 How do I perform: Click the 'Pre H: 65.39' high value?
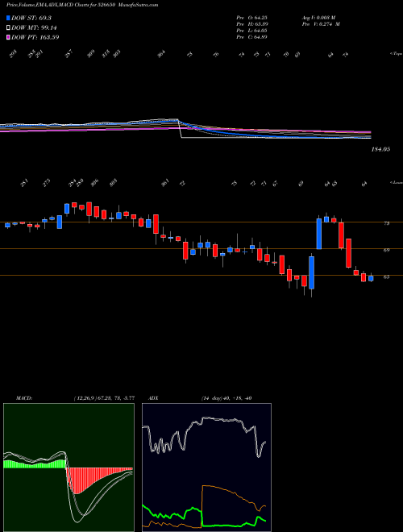coord(251,24)
